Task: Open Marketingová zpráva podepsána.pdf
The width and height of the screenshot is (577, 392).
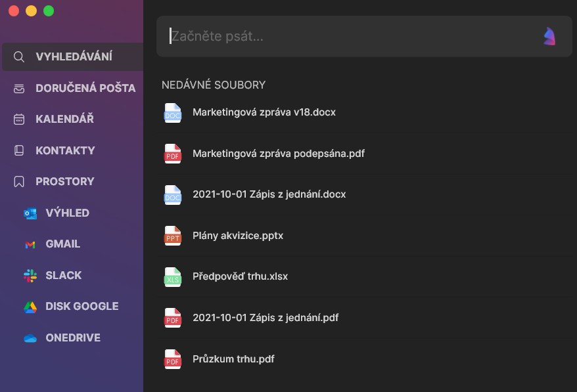Action: point(278,154)
